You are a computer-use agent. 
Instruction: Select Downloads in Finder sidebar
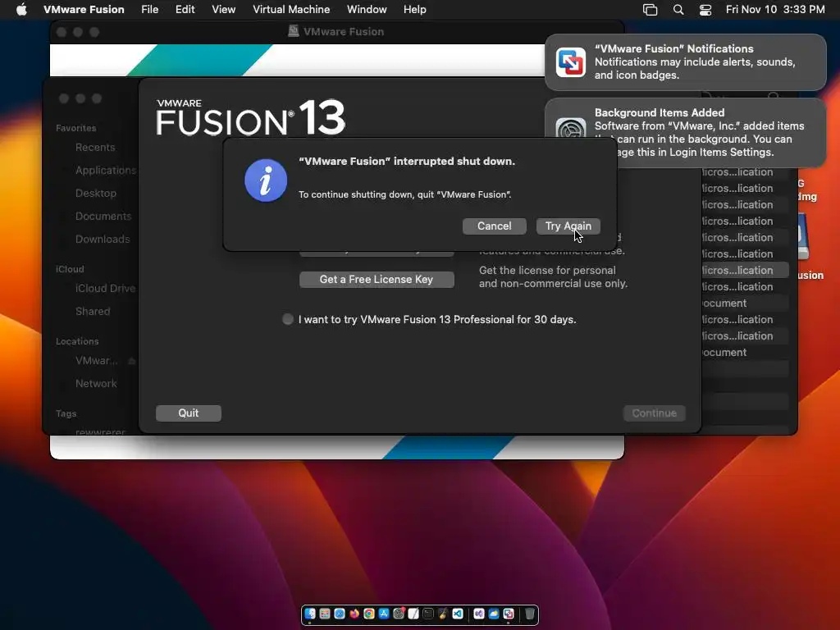pos(103,240)
